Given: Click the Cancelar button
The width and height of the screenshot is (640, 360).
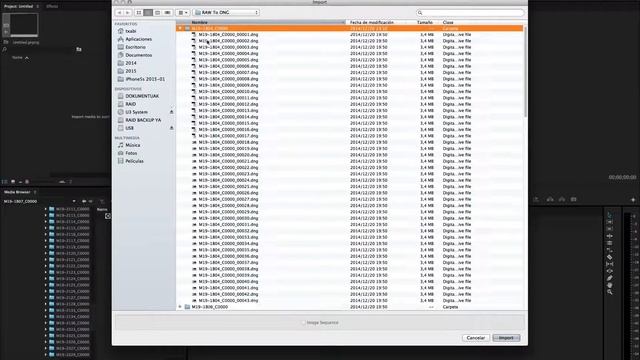Looking at the screenshot, I should point(476,338).
